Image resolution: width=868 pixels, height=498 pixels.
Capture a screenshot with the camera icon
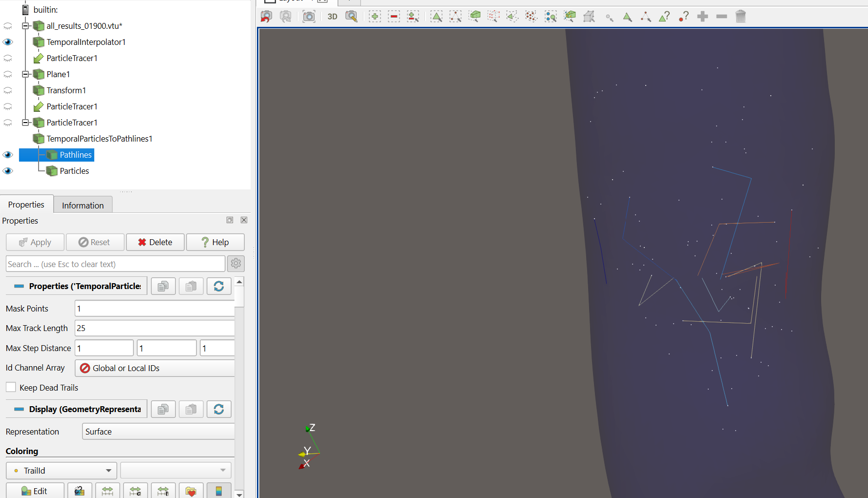309,17
